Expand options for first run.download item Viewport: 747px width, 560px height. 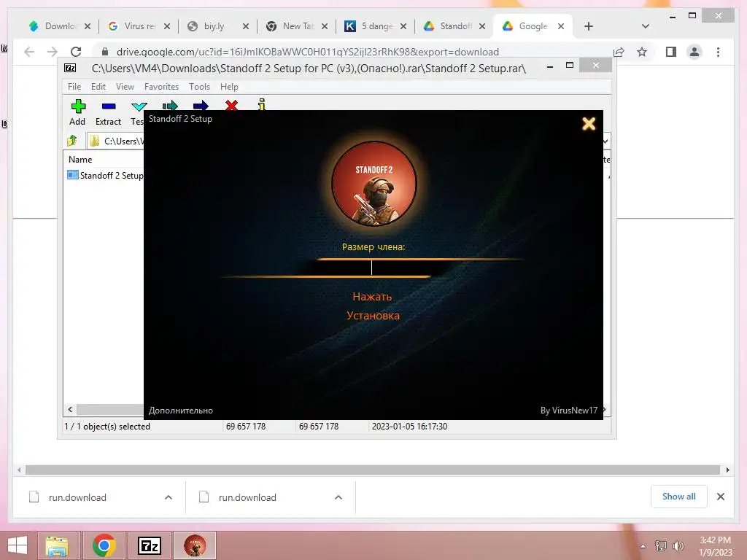[169, 497]
